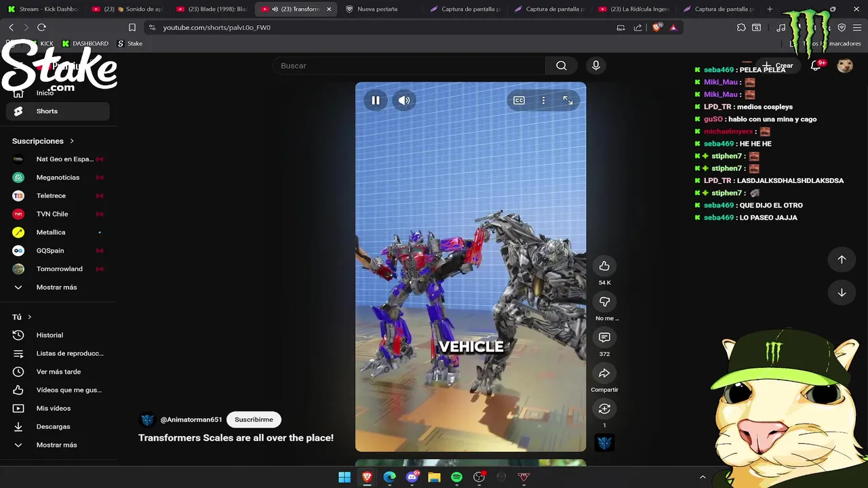Viewport: 868px width, 488px height.
Task: Show hidden system tray icons chevron
Action: [703, 477]
